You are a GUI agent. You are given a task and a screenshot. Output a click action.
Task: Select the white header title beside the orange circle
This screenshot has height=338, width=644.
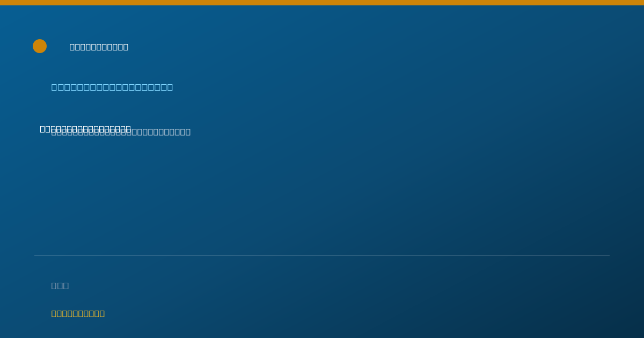99,47
